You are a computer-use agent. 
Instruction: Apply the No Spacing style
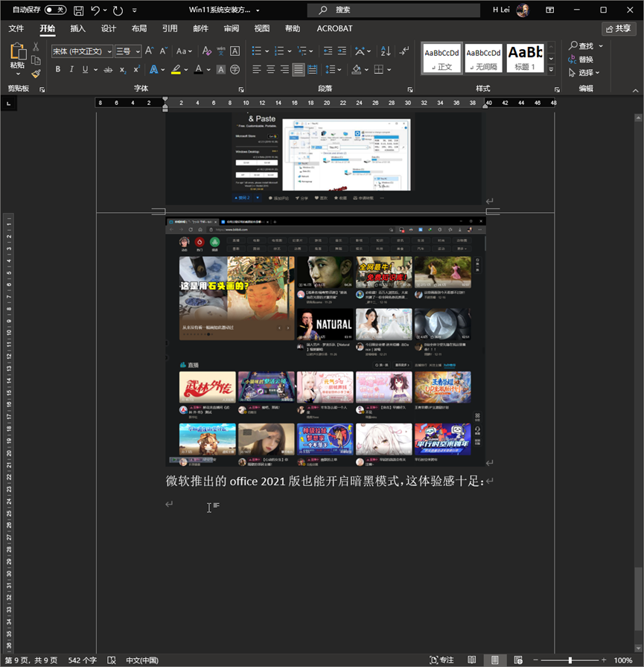[484, 58]
